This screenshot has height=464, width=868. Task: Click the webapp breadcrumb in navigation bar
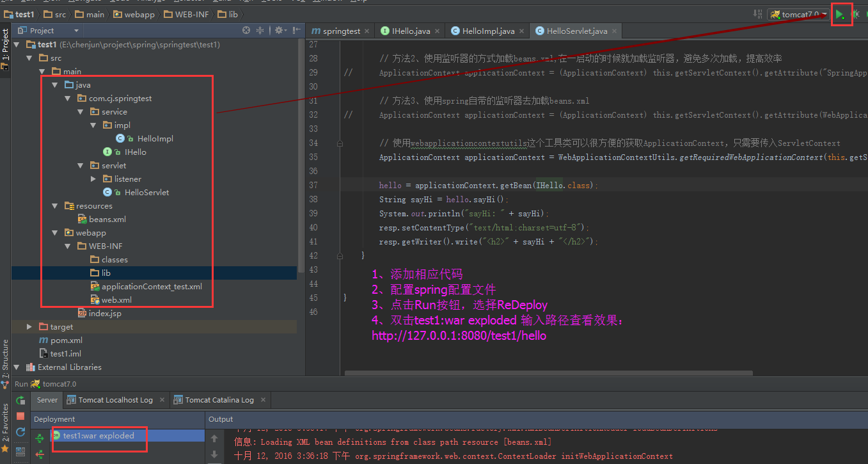click(x=134, y=14)
